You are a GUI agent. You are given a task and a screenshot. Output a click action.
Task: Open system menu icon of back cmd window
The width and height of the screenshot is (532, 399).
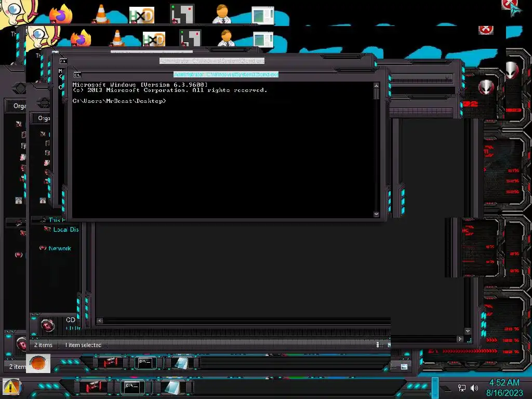(x=63, y=61)
